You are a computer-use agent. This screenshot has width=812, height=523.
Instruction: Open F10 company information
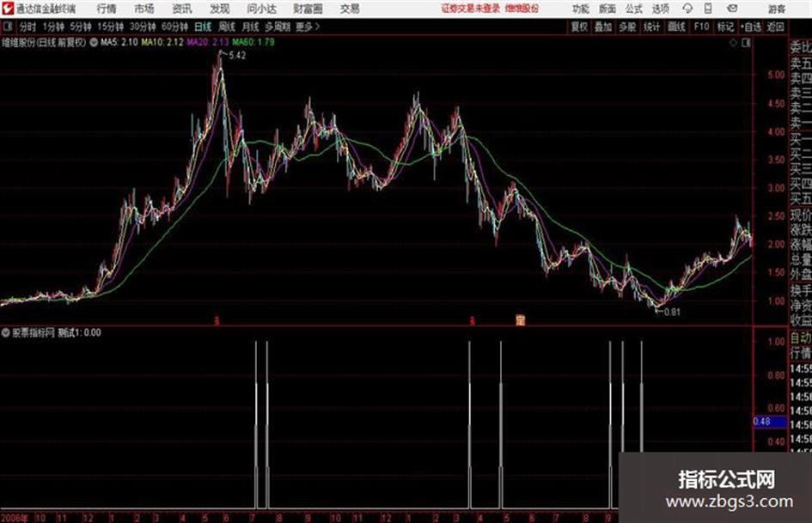pyautogui.click(x=701, y=27)
